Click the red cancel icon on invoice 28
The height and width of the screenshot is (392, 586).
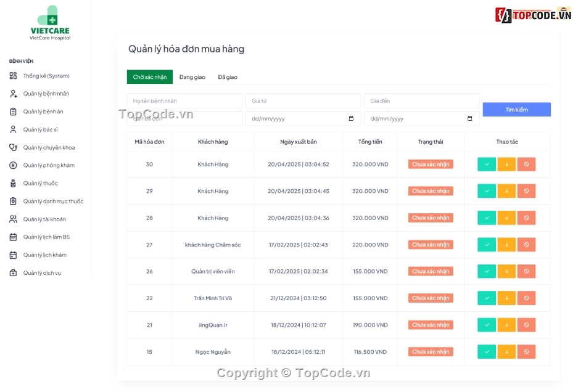[526, 218]
